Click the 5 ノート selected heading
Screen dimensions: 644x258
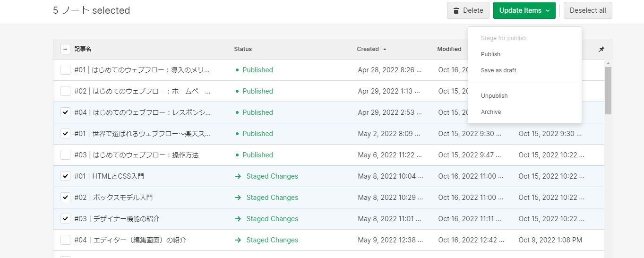[92, 10]
